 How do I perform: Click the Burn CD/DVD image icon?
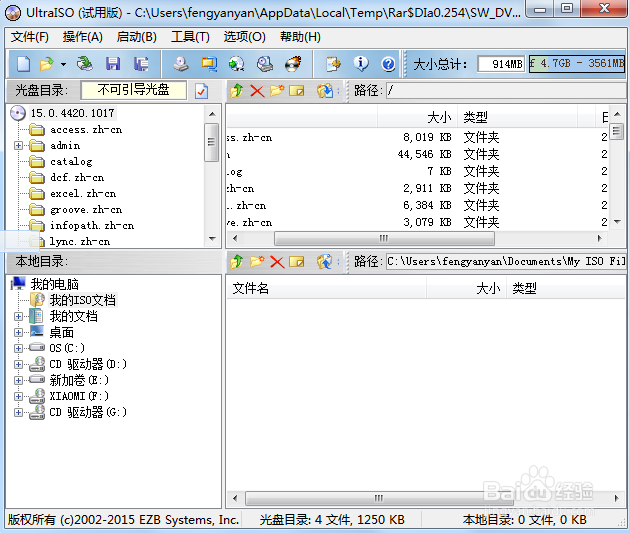[293, 64]
